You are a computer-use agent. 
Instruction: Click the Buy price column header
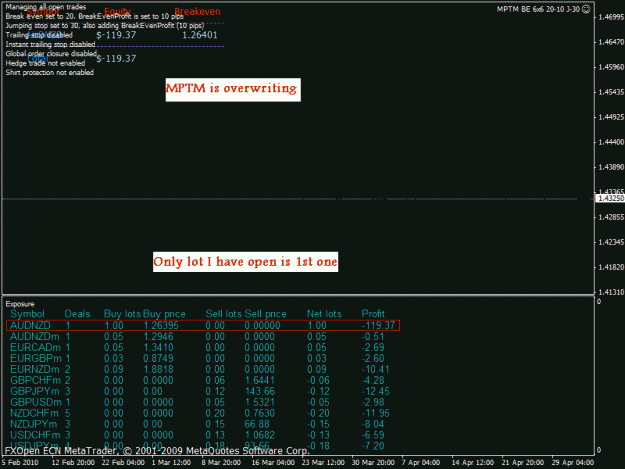click(164, 314)
